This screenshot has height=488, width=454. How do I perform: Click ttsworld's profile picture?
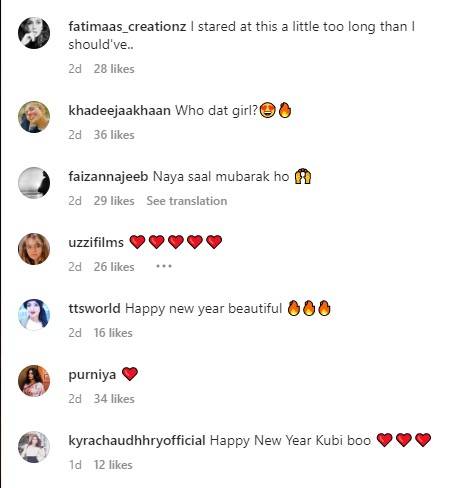(34, 315)
